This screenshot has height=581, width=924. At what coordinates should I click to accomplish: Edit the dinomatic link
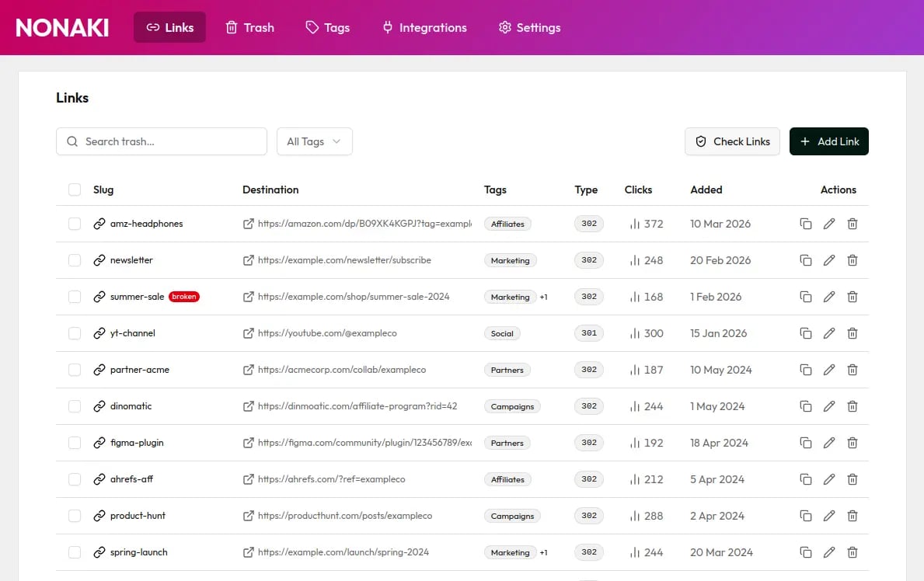(829, 406)
